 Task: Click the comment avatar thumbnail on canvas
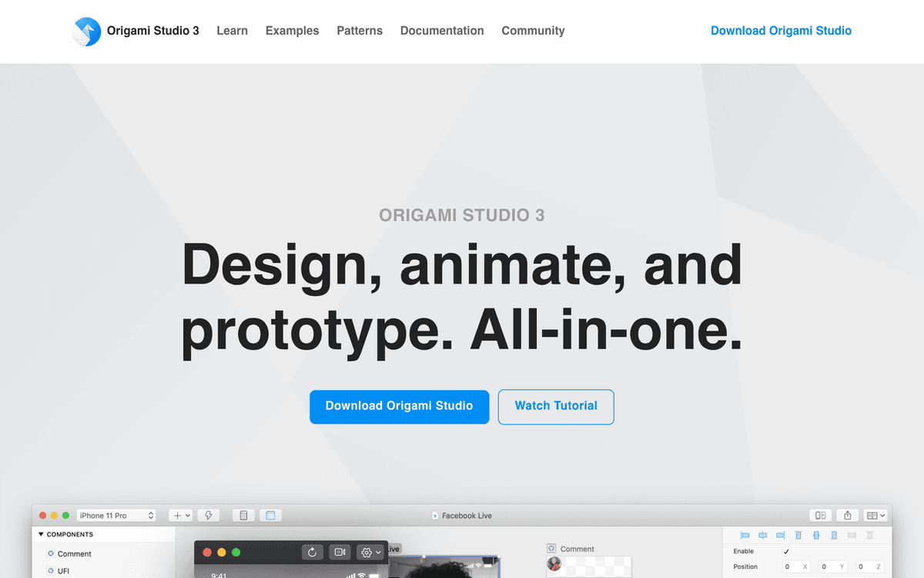coord(554,564)
